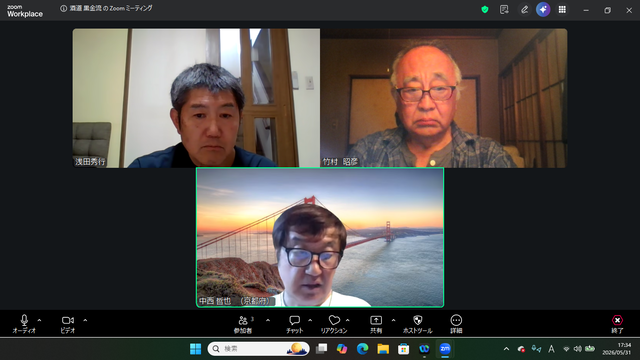Open Windows Start menu
640x360 pixels.
click(x=196, y=349)
